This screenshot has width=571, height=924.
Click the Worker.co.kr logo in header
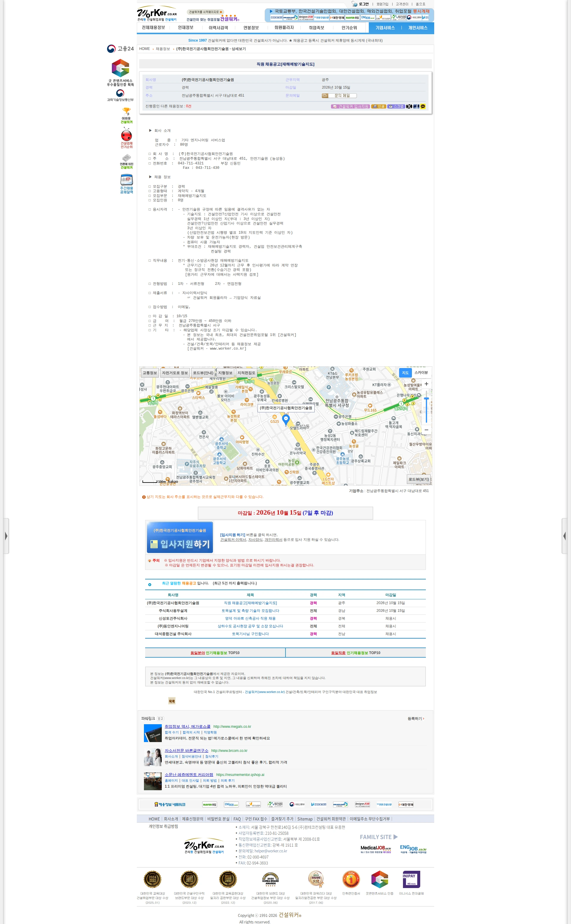[157, 14]
